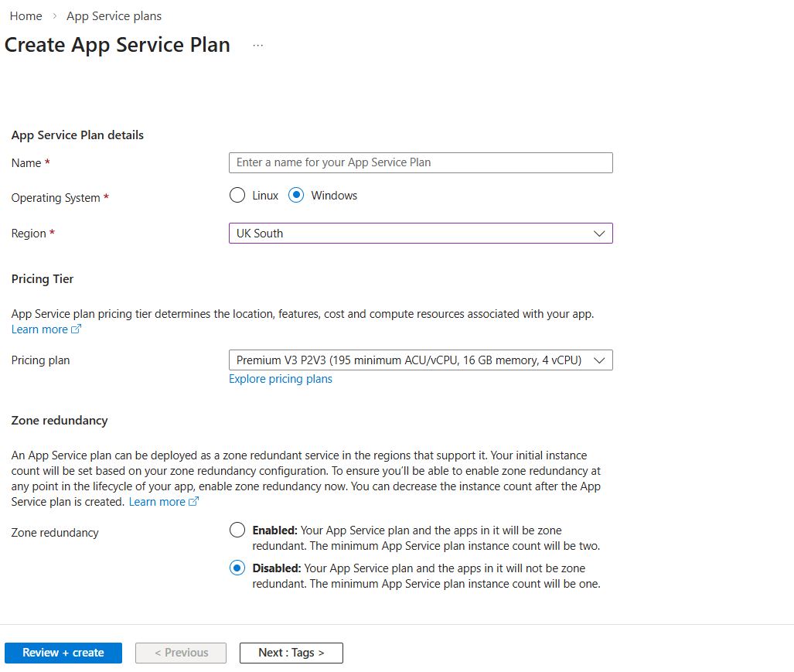Proceed with Next : Tags button

tap(291, 653)
